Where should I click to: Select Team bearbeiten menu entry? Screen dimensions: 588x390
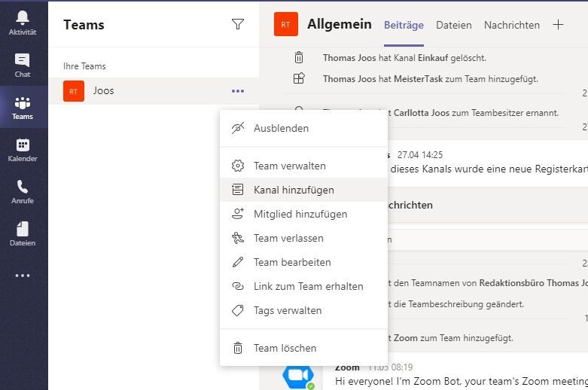(x=303, y=262)
